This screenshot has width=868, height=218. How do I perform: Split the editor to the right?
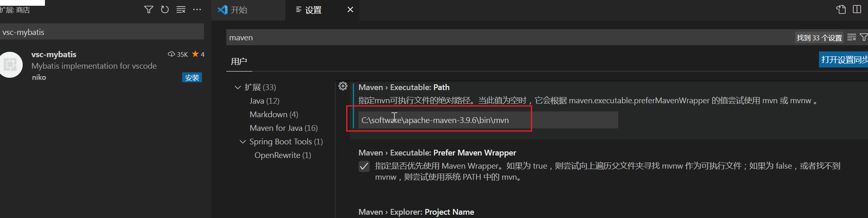click(x=857, y=9)
